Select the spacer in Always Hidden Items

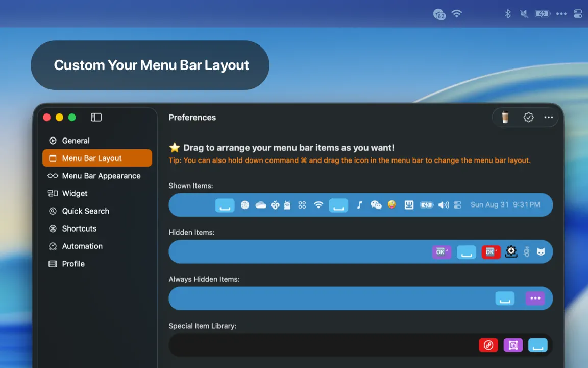pos(505,298)
